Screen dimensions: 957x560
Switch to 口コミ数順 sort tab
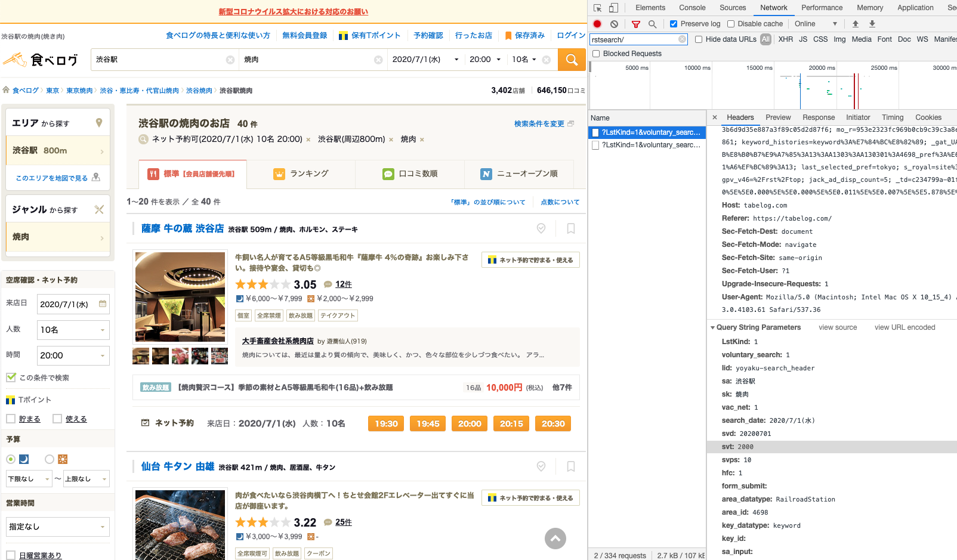pos(410,174)
